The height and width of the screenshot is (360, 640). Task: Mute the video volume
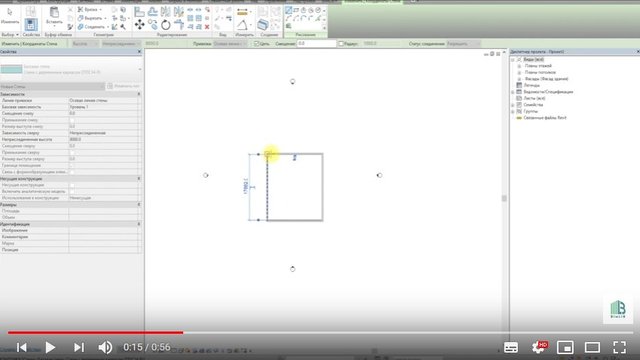(x=105, y=347)
